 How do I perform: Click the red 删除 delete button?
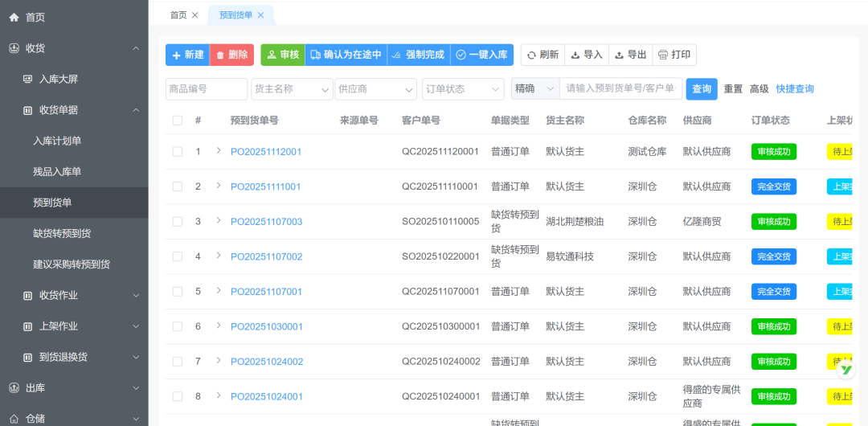(231, 55)
